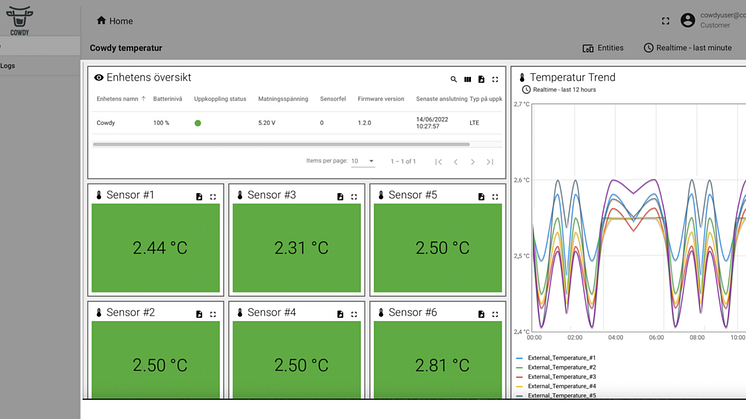Export Sensor #3 widget data
The width and height of the screenshot is (746, 419).
coord(340,197)
